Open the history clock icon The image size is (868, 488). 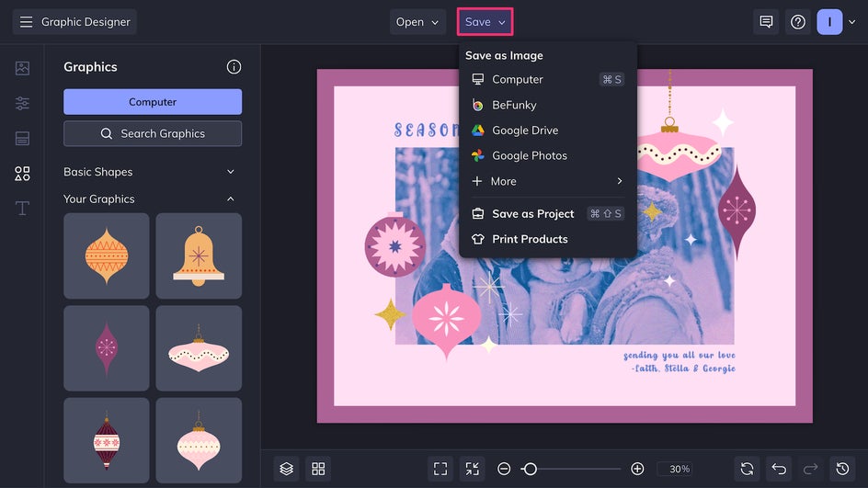pyautogui.click(x=842, y=469)
